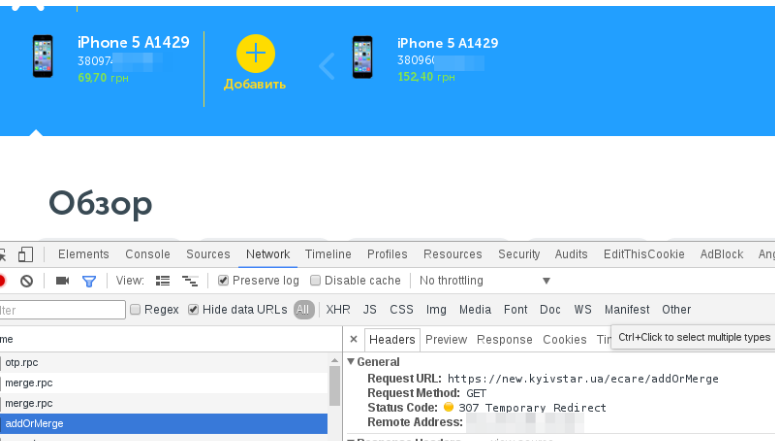775x441 pixels.
Task: Click the second iPhone 5 A1429 title
Action: pyautogui.click(x=448, y=44)
